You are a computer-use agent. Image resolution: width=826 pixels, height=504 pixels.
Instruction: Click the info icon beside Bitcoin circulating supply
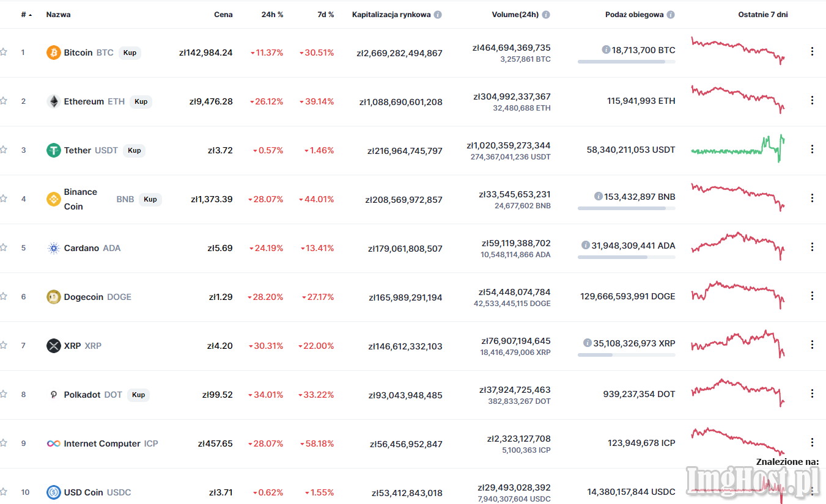(x=606, y=50)
